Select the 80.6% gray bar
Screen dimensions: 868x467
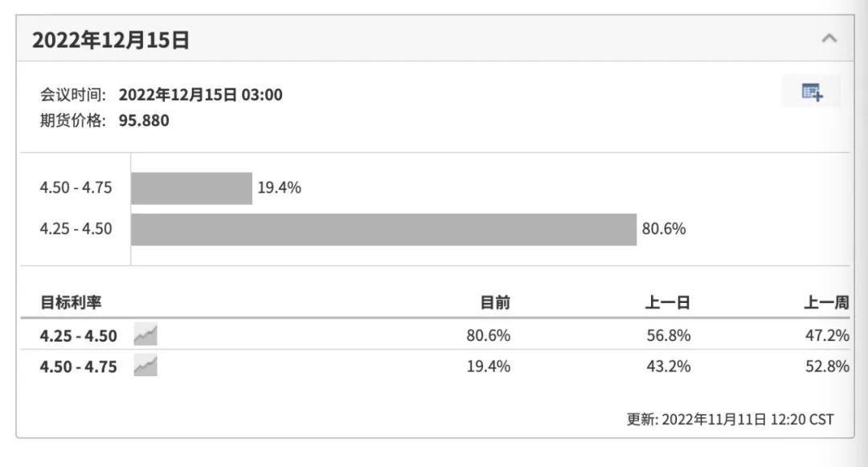point(383,229)
